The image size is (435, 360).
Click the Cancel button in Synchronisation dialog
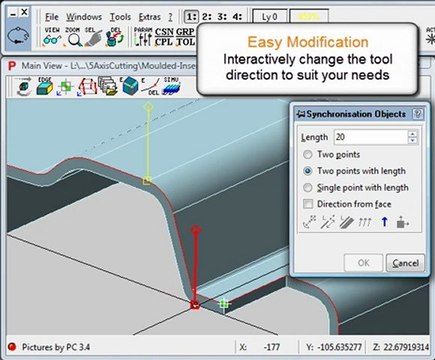[405, 263]
